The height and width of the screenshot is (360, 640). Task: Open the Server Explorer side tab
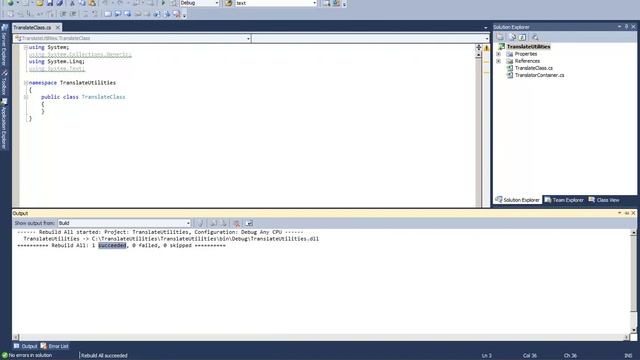pos(4,46)
